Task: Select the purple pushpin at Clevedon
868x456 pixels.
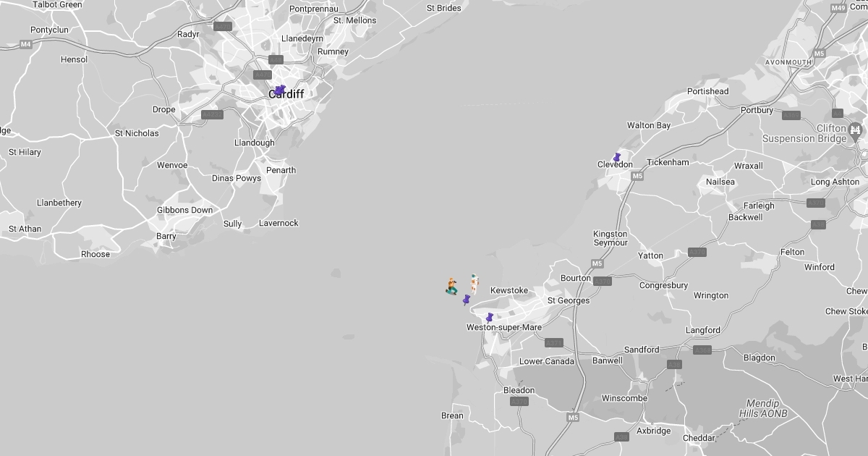Action: tap(616, 157)
